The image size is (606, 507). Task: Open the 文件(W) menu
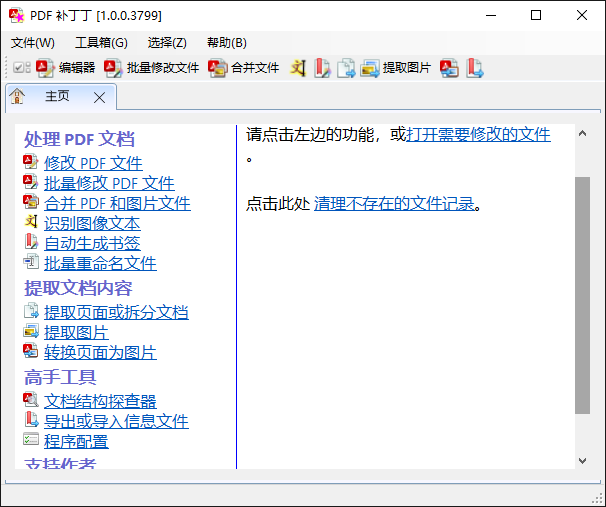point(32,43)
